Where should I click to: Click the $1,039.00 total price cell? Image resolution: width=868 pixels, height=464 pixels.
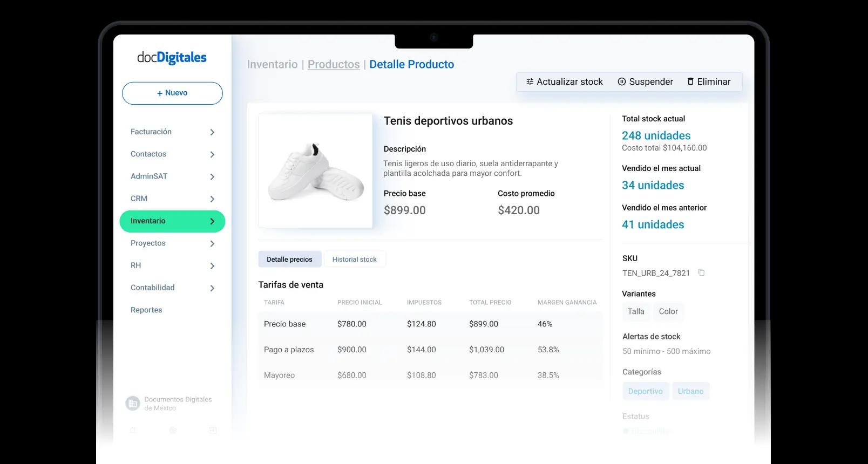(x=487, y=350)
